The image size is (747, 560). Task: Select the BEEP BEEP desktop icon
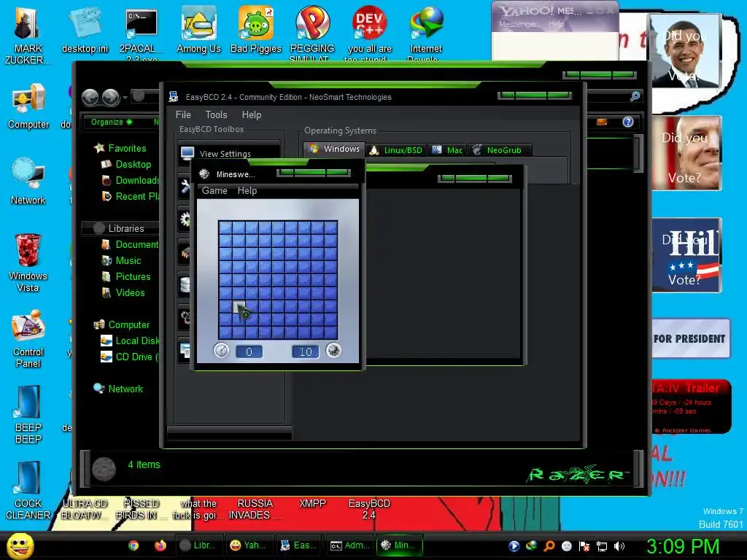pos(28,415)
